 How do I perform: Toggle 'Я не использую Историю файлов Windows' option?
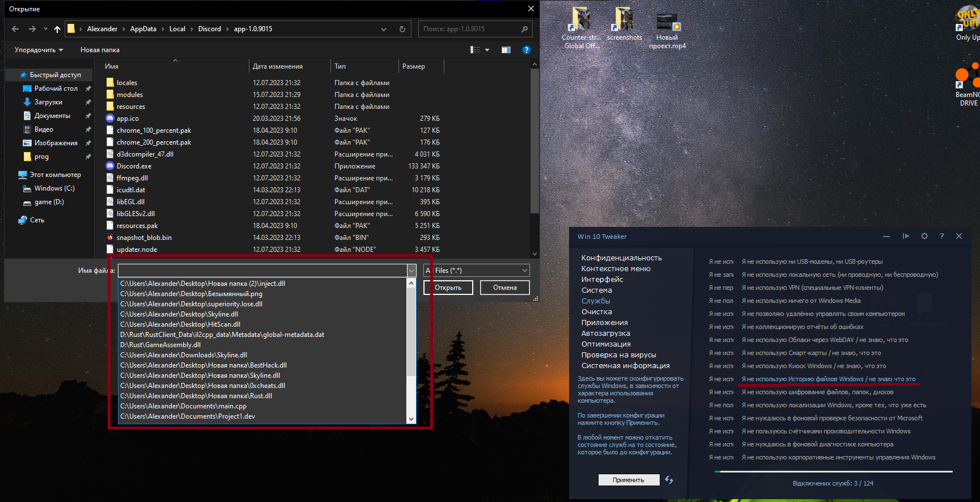(x=828, y=379)
